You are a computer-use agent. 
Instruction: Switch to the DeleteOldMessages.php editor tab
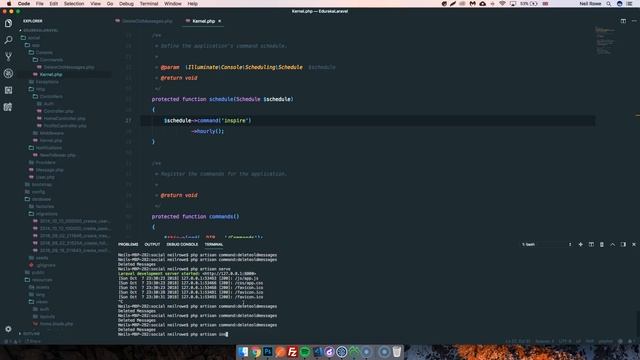coord(144,21)
